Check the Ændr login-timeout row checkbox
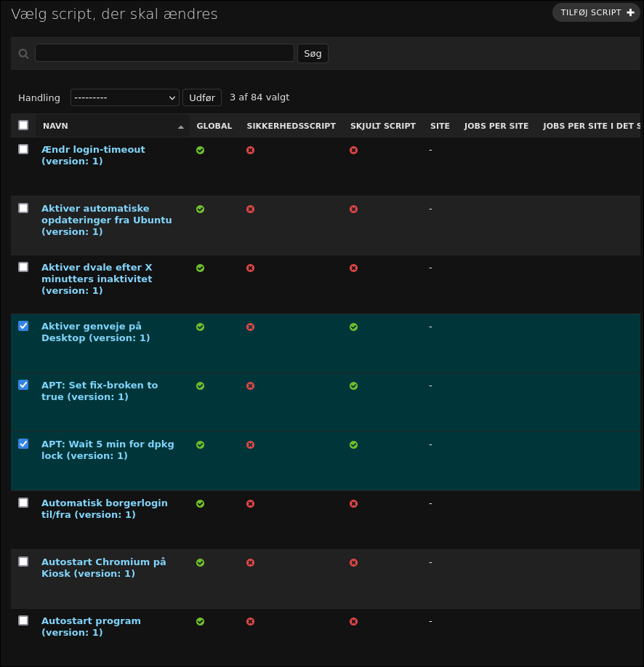The width and height of the screenshot is (644, 667). (23, 149)
